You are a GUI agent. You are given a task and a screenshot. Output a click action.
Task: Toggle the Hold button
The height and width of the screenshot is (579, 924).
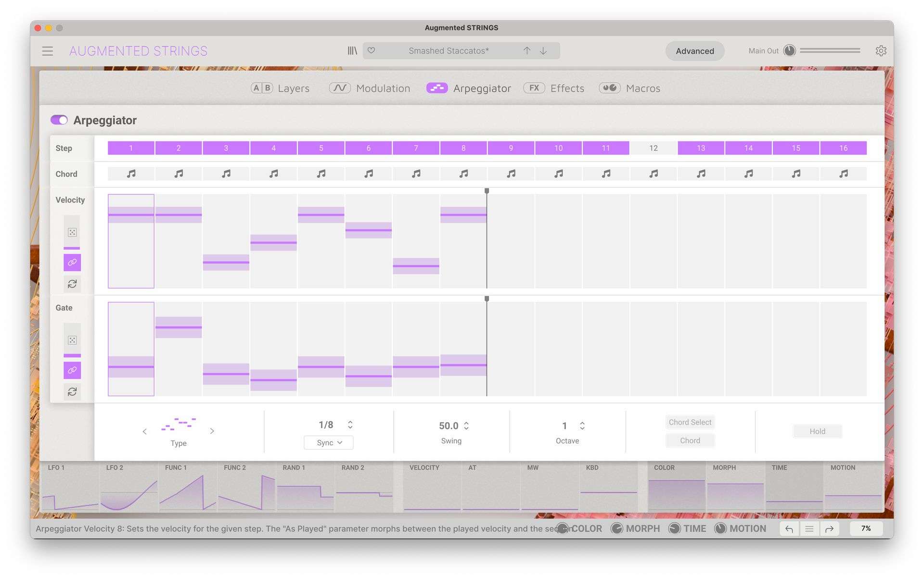pyautogui.click(x=817, y=431)
